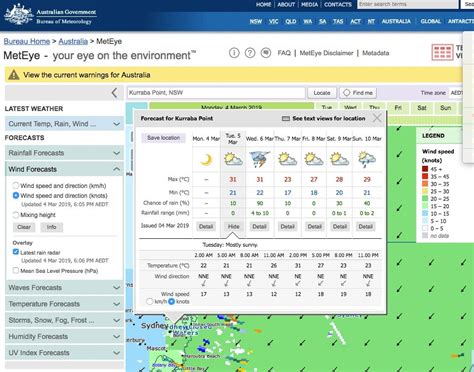Expand the Rainfall Forecasts section

click(64, 153)
